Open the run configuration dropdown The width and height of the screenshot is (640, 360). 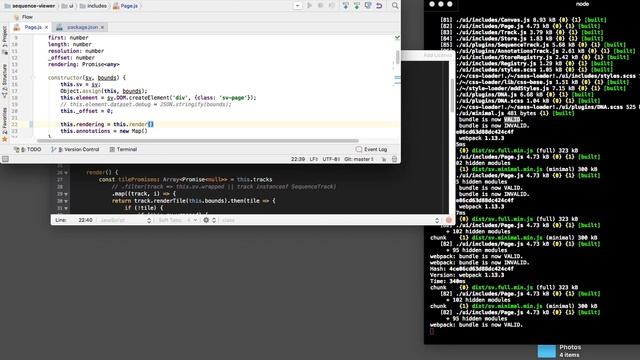coord(298,6)
